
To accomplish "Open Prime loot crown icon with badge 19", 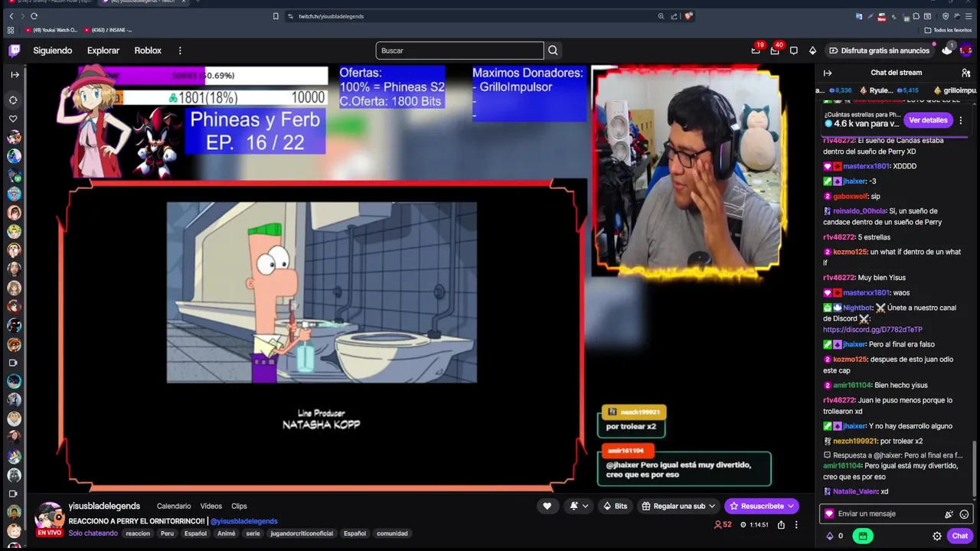I will pos(756,51).
